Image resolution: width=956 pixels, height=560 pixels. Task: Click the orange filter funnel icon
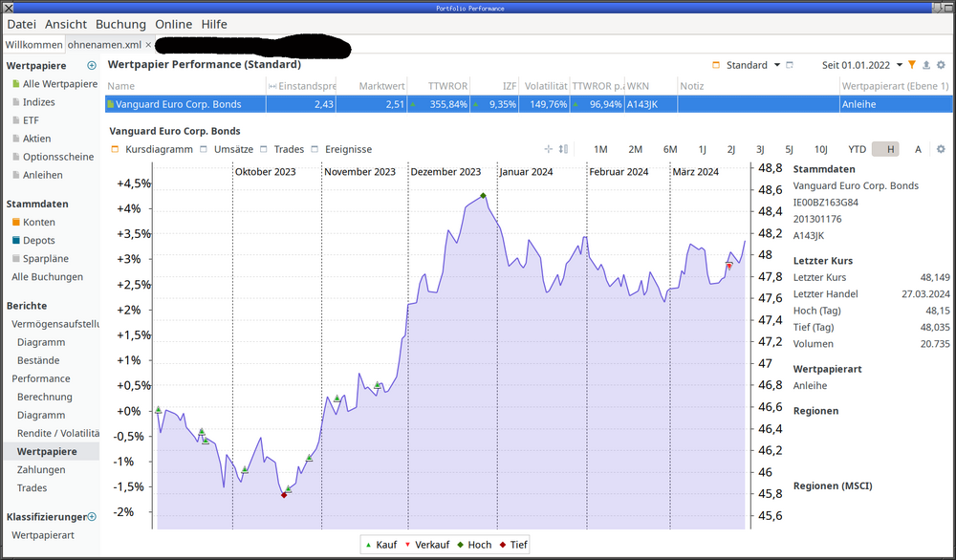[x=912, y=65]
